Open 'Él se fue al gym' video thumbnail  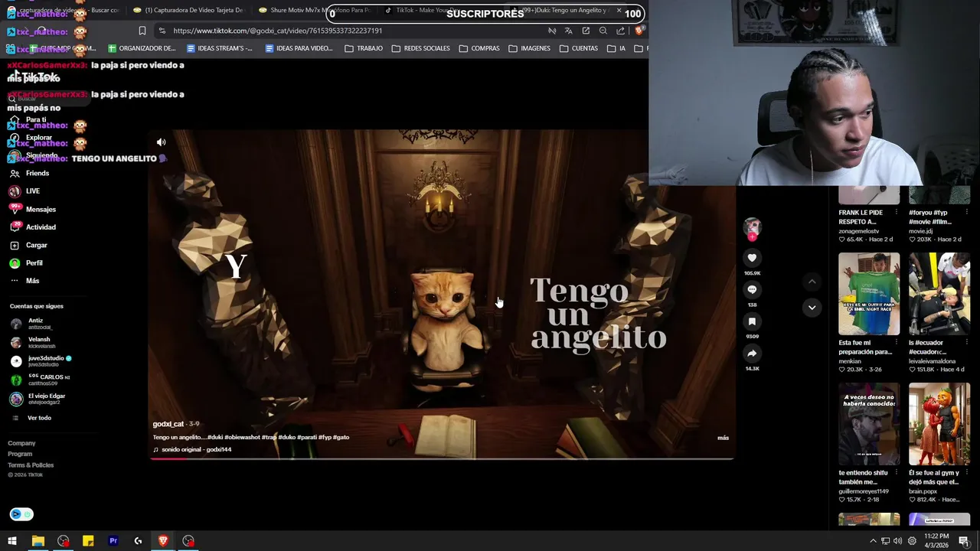(x=939, y=424)
